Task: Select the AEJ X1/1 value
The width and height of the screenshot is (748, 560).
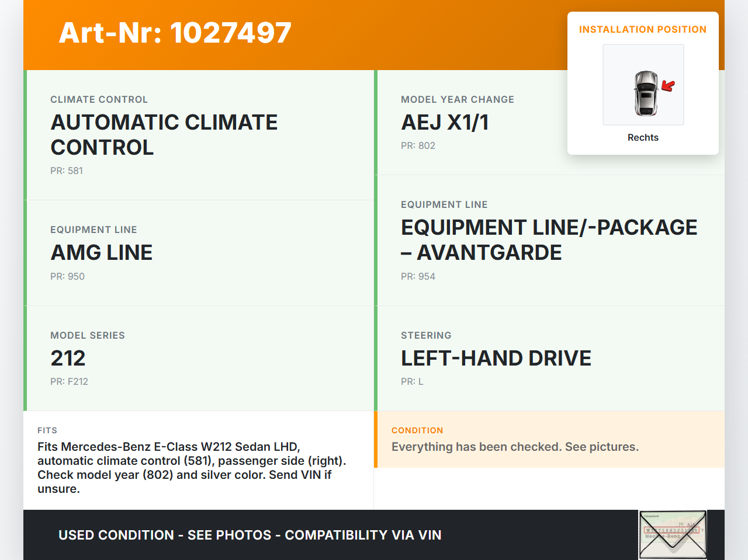Action: click(445, 122)
